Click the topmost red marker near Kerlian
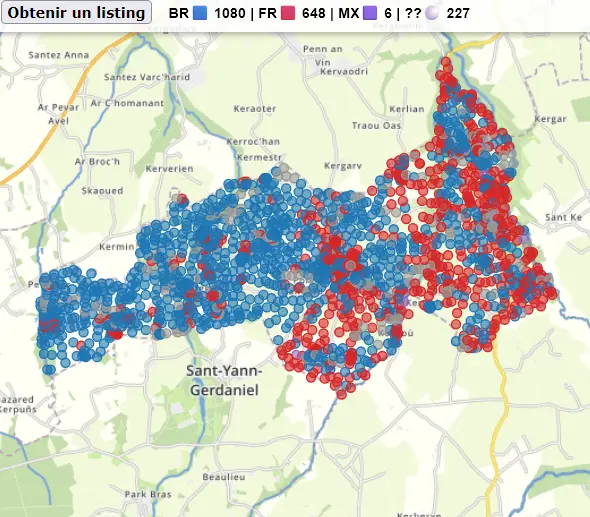This screenshot has height=517, width=590. coord(446,62)
